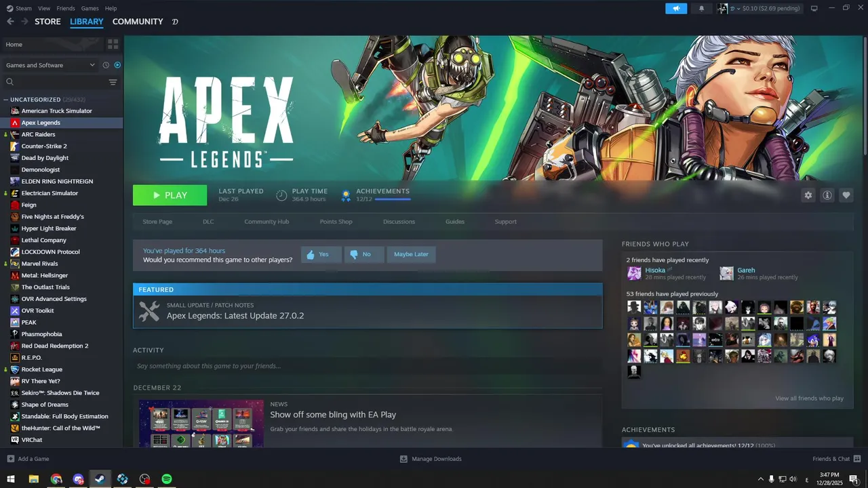Open the Store Page link
Viewport: 868px width, 488px height.
(157, 222)
